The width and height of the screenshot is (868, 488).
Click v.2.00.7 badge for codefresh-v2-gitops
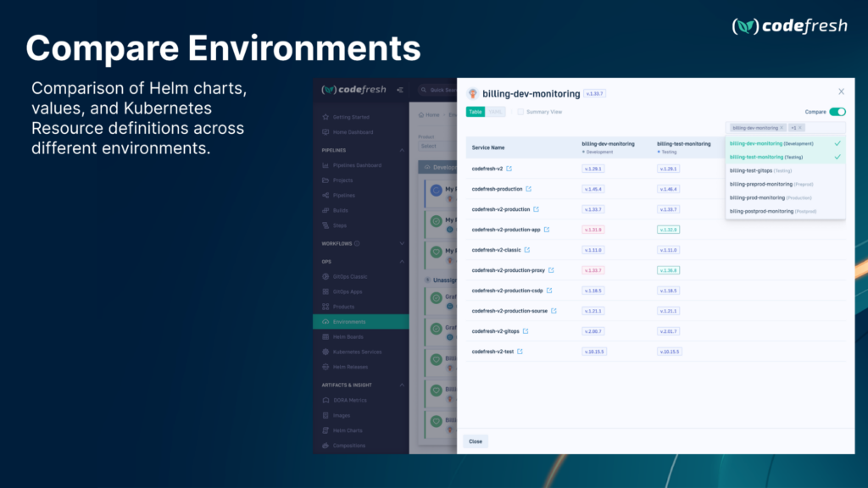point(593,331)
